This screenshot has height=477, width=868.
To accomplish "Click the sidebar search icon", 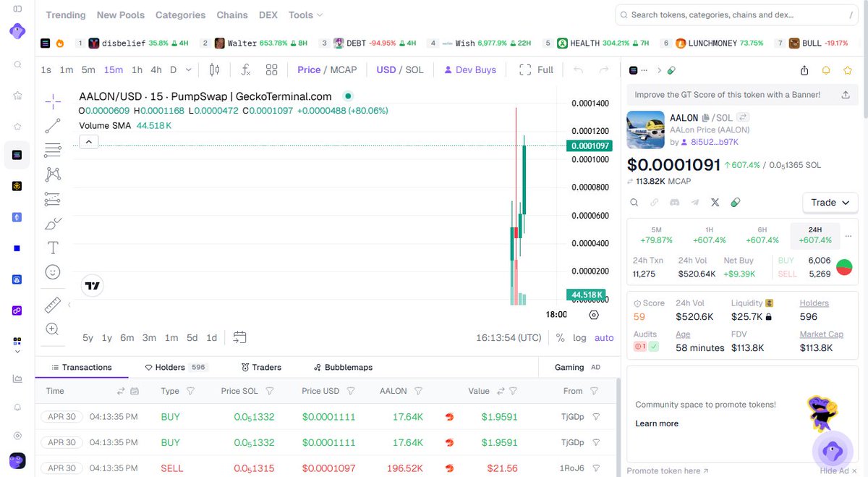I will pos(17,64).
